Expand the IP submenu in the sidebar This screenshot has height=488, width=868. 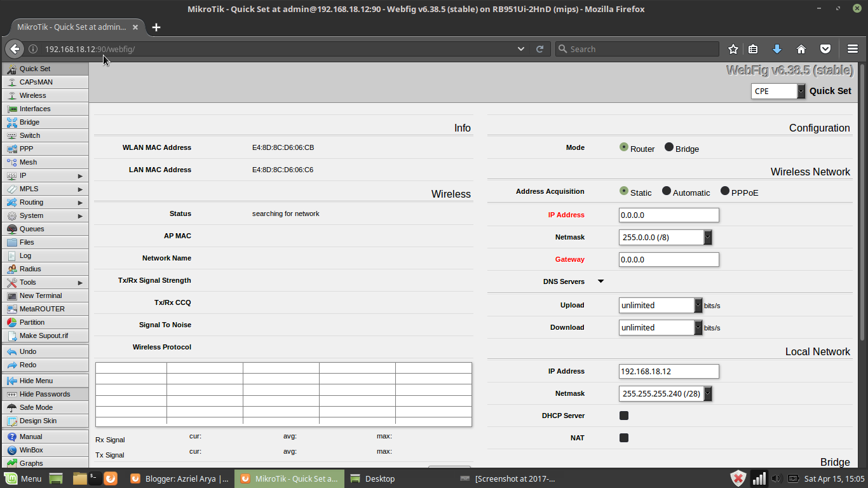click(x=44, y=175)
